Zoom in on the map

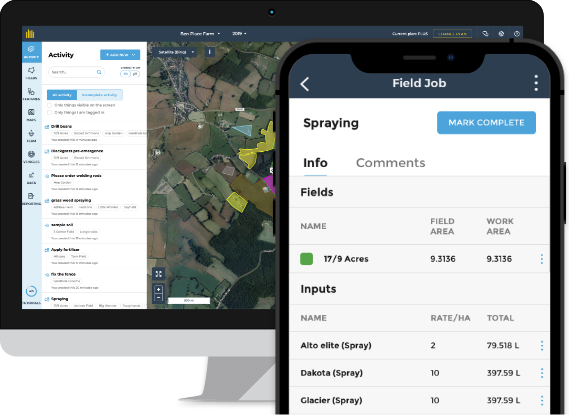(x=159, y=289)
